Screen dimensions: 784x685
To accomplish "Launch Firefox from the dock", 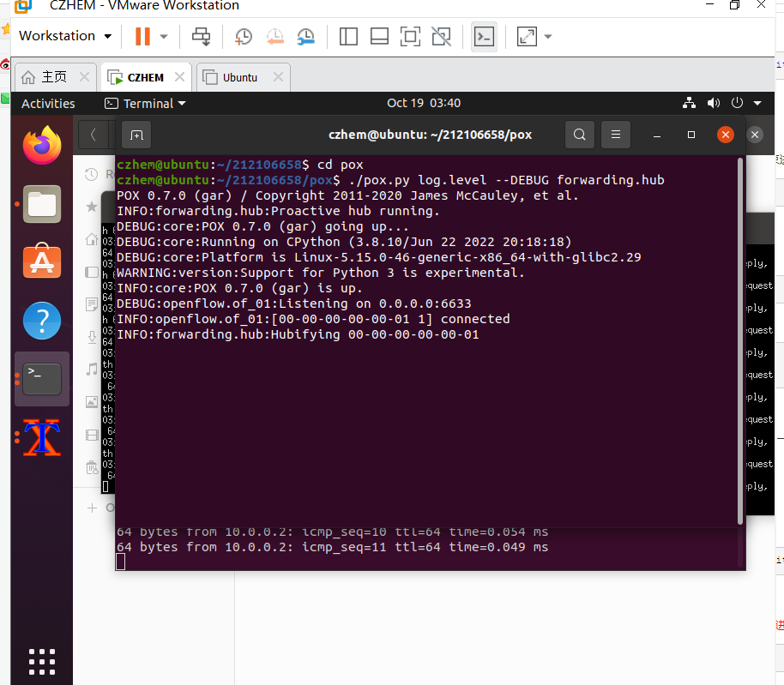I will 42,145.
